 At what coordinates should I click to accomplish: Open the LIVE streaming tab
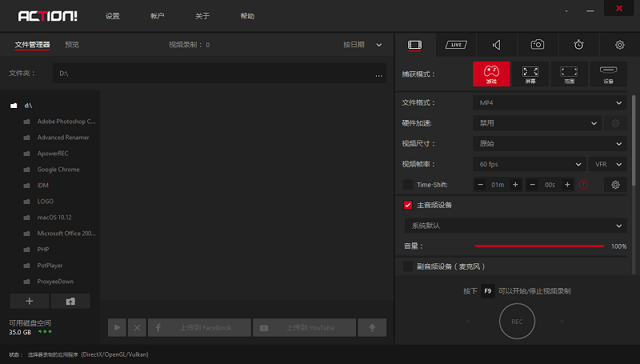pyautogui.click(x=455, y=45)
